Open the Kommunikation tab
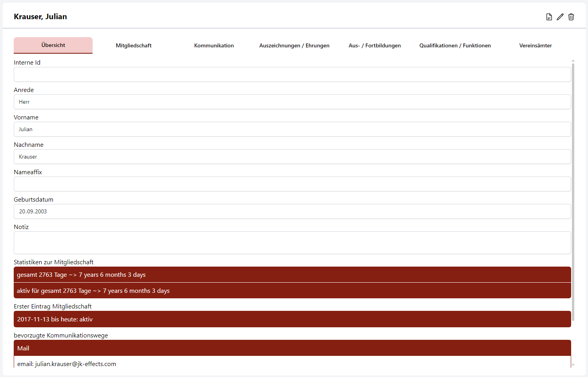 (214, 45)
